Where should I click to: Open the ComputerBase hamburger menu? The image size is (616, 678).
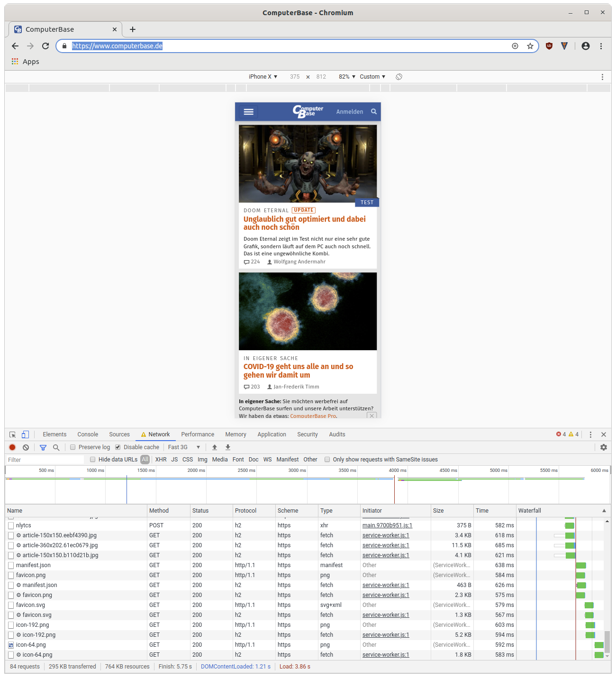pos(249,112)
